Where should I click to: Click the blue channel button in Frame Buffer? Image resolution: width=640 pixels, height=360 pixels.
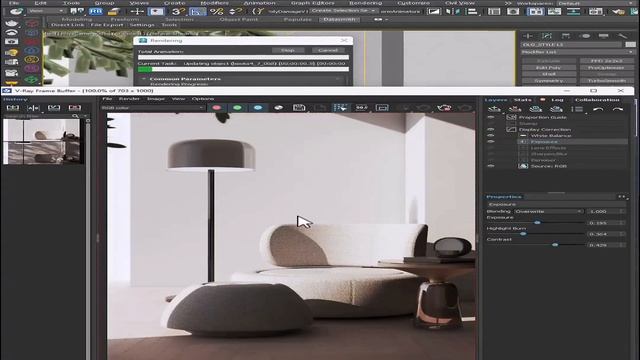point(258,108)
